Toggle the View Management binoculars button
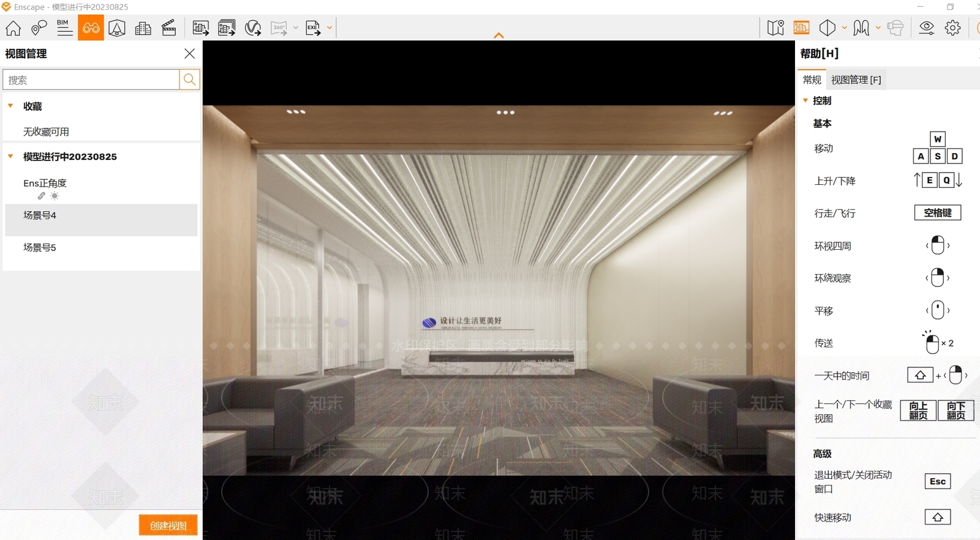 [91, 28]
